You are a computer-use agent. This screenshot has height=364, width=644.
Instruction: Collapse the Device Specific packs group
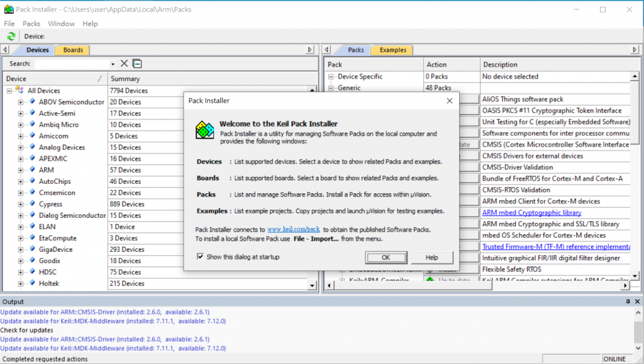point(331,76)
